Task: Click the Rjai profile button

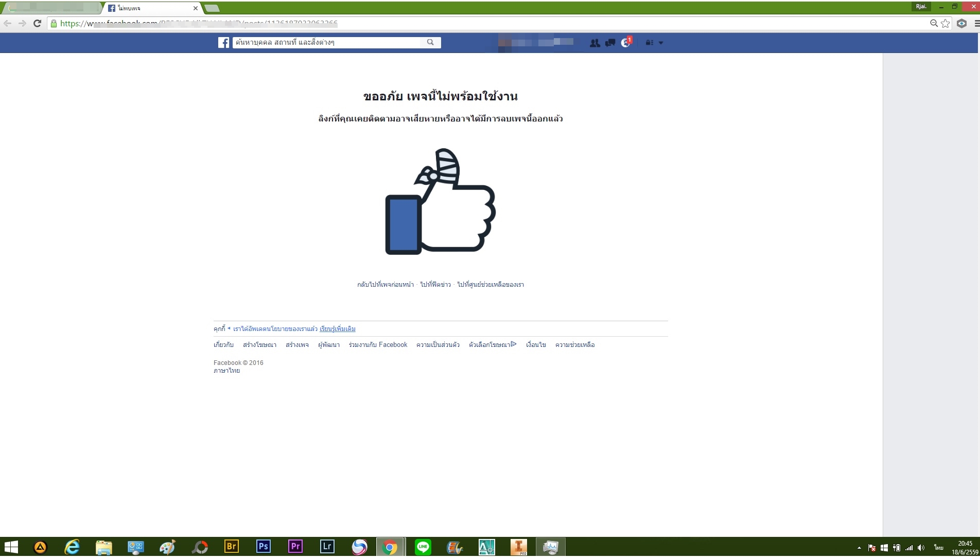Action: click(x=921, y=6)
